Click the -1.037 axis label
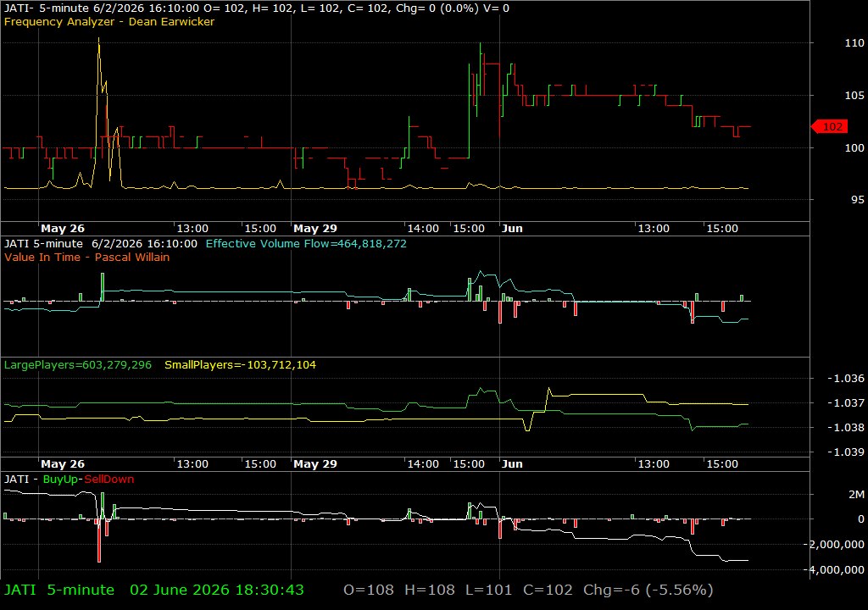The image size is (868, 610). click(x=846, y=403)
